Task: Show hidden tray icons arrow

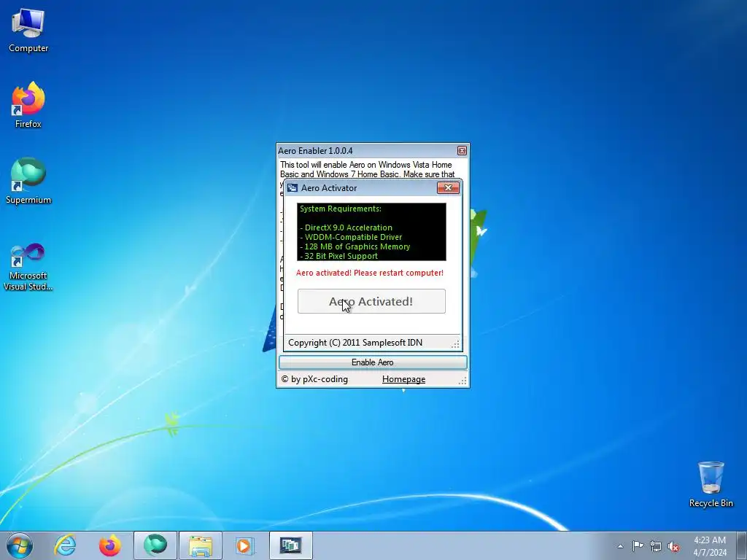Action: pos(620,546)
